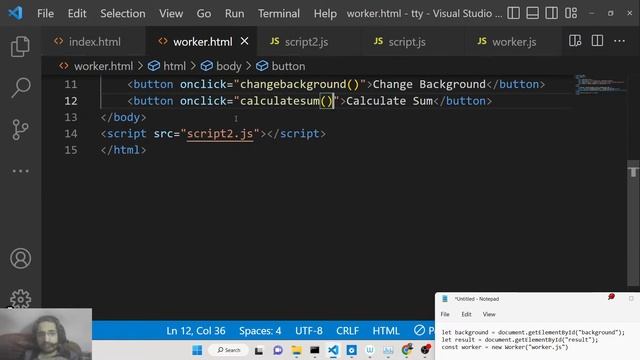The height and width of the screenshot is (360, 640).
Task: Open the terminal window from the taskbar
Action: point(315,350)
